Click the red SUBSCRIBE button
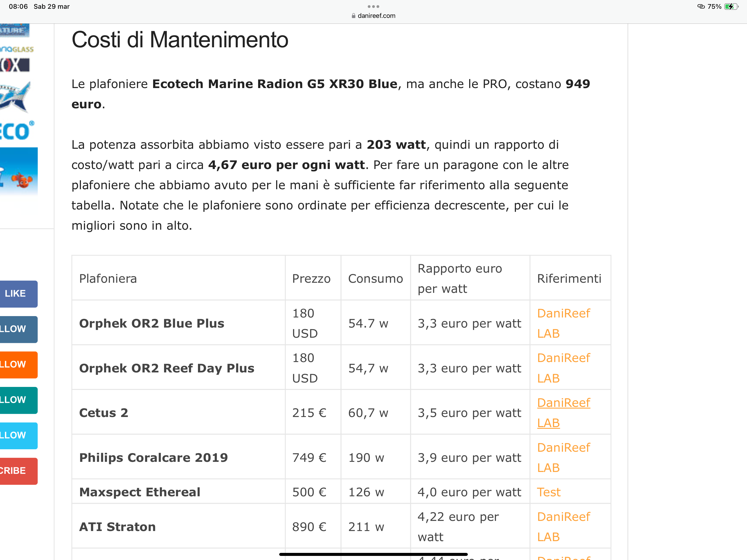Viewport: 747px width, 560px height. tap(19, 471)
